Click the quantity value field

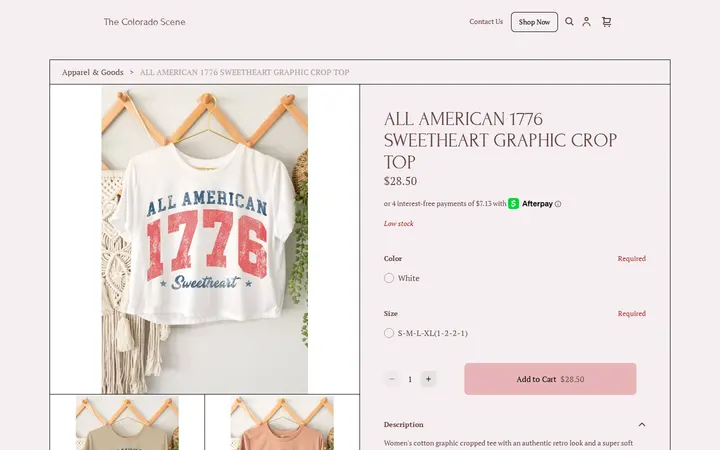tap(410, 379)
